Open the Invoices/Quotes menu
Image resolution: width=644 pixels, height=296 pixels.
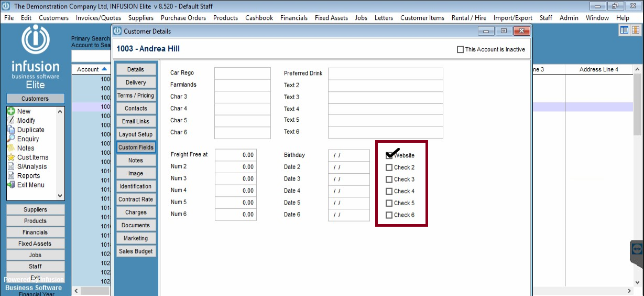pos(98,18)
